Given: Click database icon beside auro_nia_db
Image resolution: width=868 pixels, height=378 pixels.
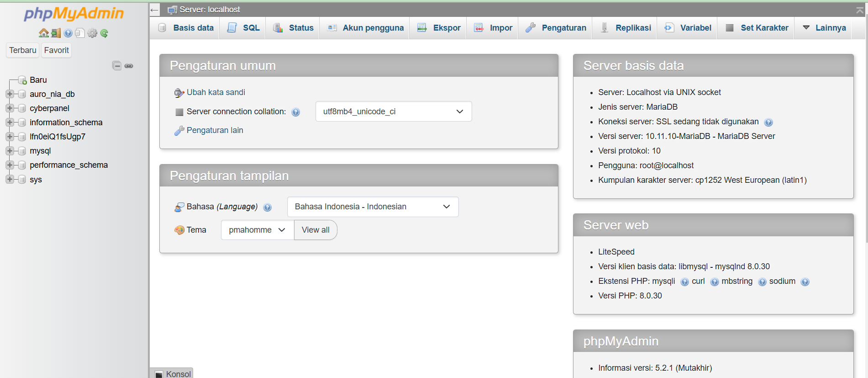Looking at the screenshot, I should [x=21, y=94].
